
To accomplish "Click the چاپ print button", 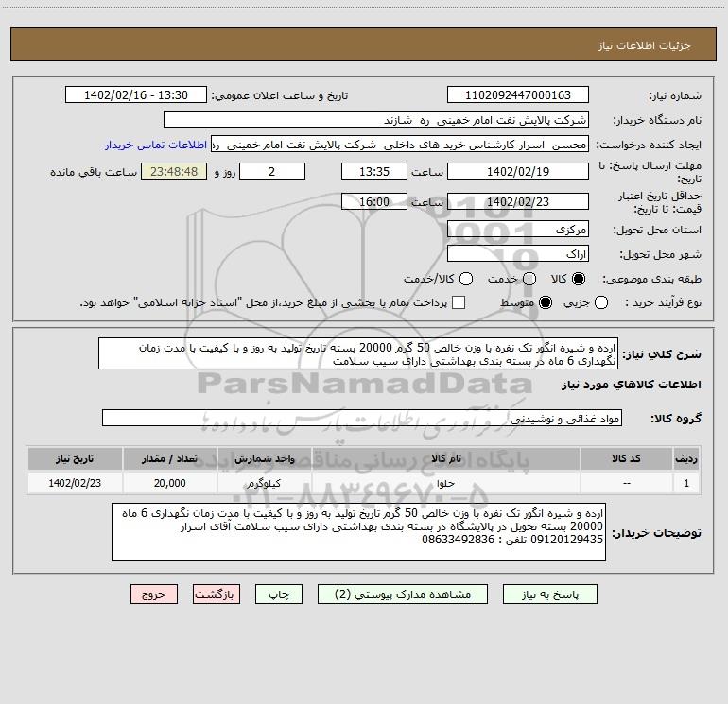I will tap(279, 594).
